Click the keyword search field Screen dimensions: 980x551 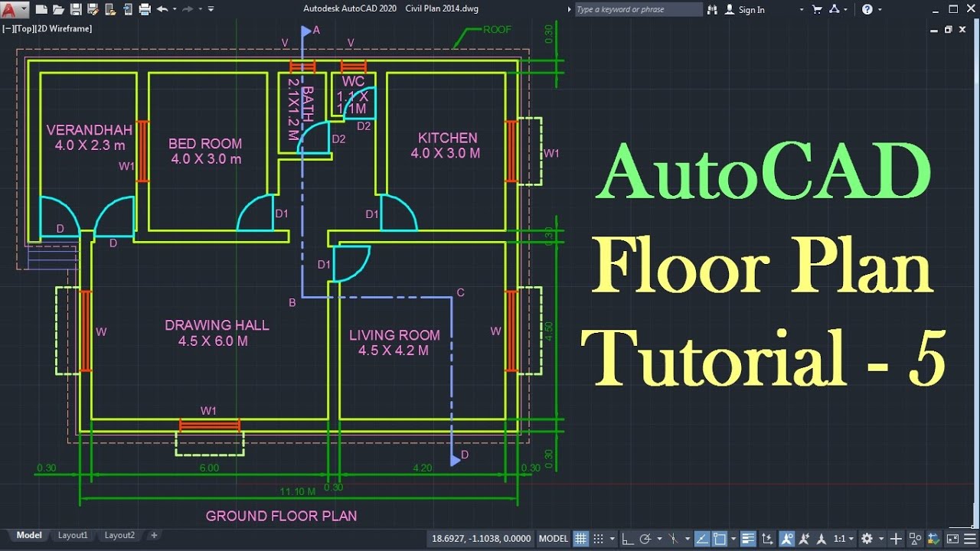click(x=638, y=9)
